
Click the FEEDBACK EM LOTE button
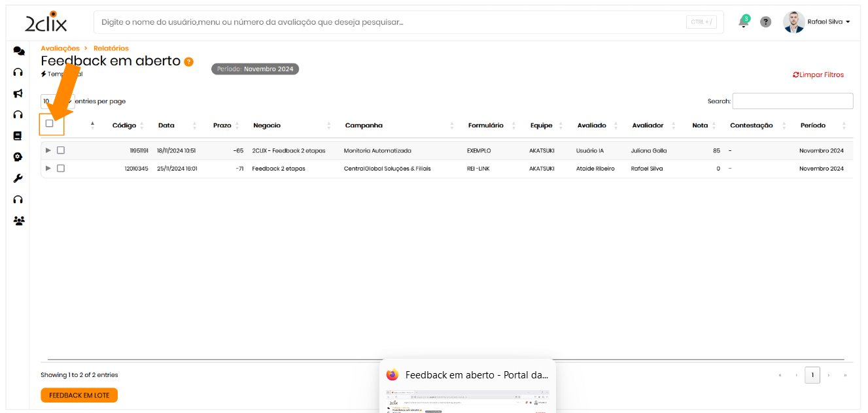pyautogui.click(x=79, y=395)
